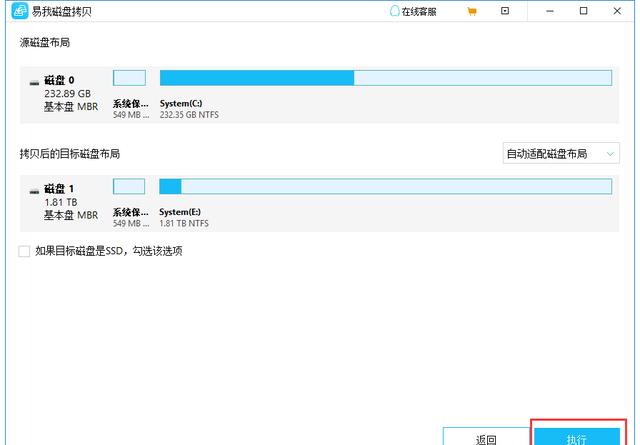Select the source Disk 0 drive icon
Image resolution: width=640 pixels, height=445 pixels.
coord(36,80)
